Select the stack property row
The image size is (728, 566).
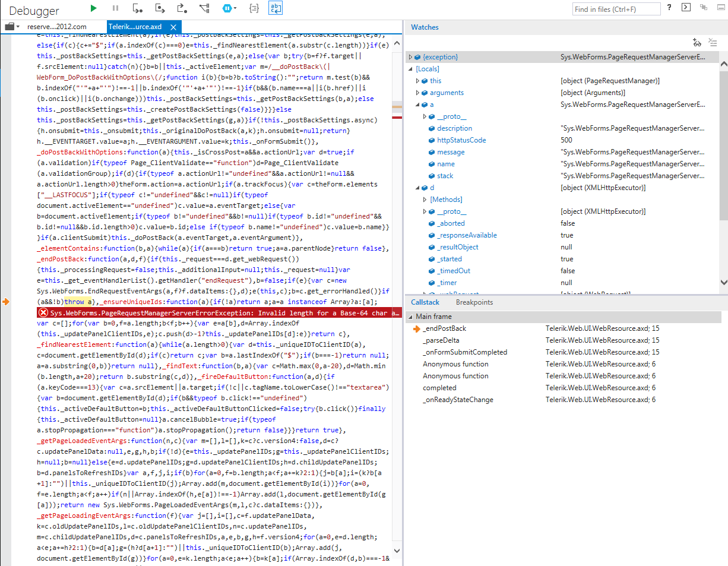coord(562,176)
